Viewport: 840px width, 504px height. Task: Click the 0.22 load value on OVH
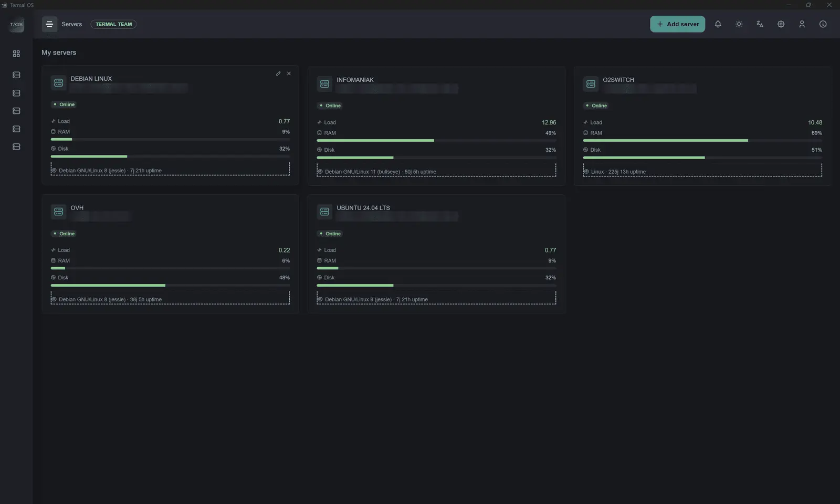(x=284, y=250)
